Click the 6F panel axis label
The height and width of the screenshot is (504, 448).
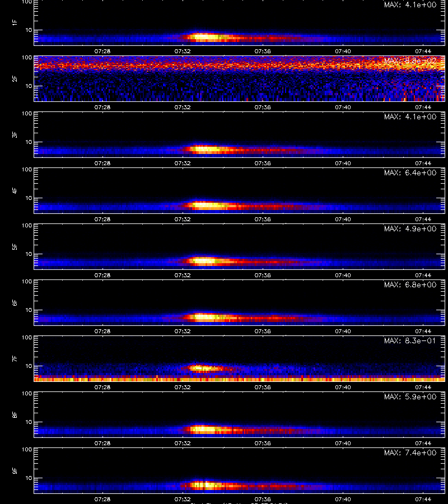point(15,302)
